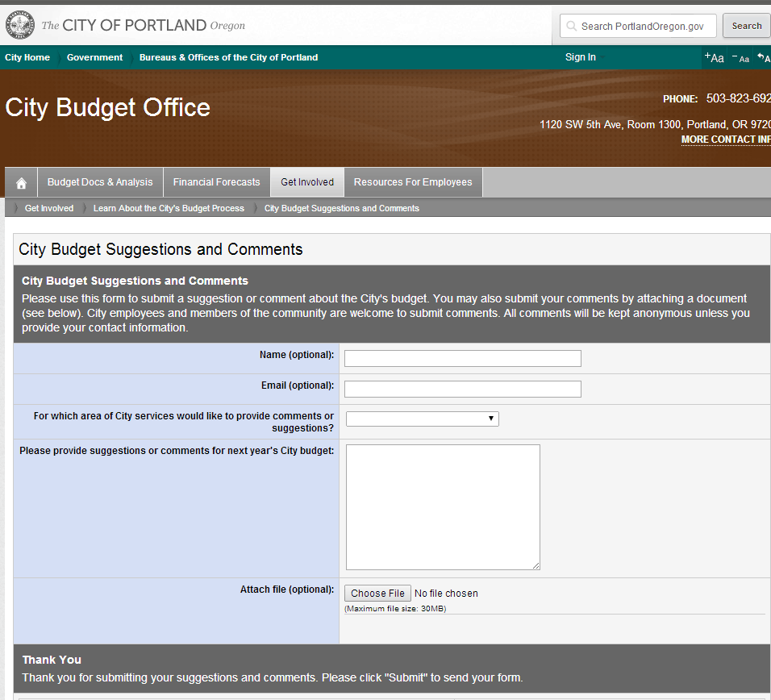
Task: Expand the Sign In menu
Action: click(x=585, y=57)
